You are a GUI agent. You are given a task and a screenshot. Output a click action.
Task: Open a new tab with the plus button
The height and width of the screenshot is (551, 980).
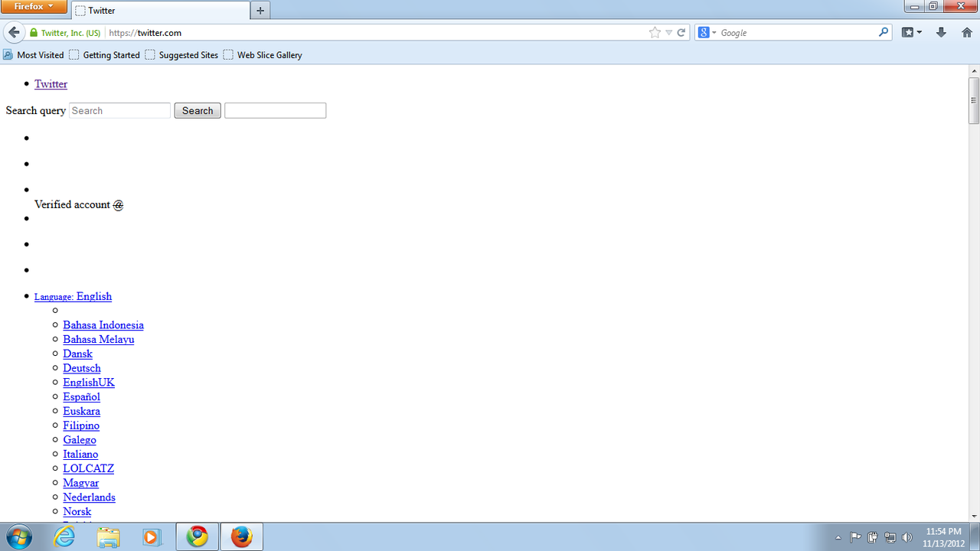[x=260, y=11]
